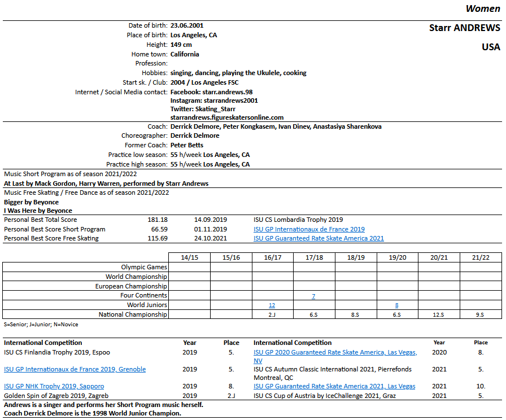Image resolution: width=506 pixels, height=420 pixels.
Task: Open ISU GP Guaranteed Rate Skate America 2021, Las Vegas link
Action: coord(334,386)
